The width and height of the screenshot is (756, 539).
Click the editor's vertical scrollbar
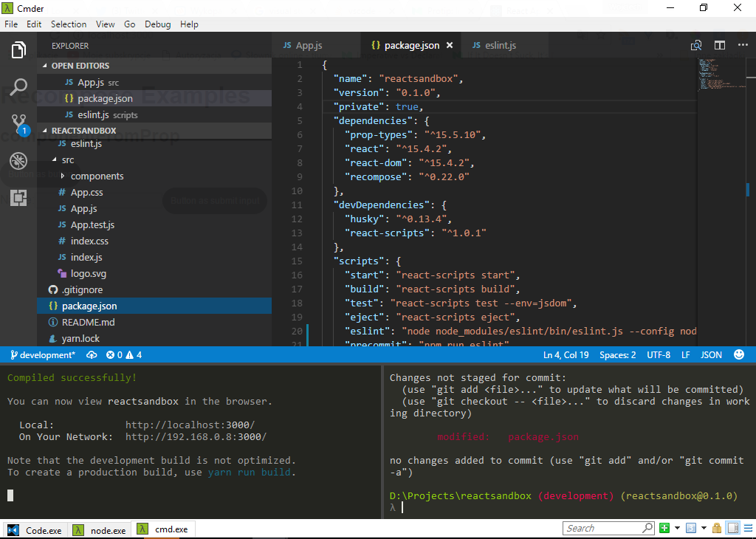point(746,190)
